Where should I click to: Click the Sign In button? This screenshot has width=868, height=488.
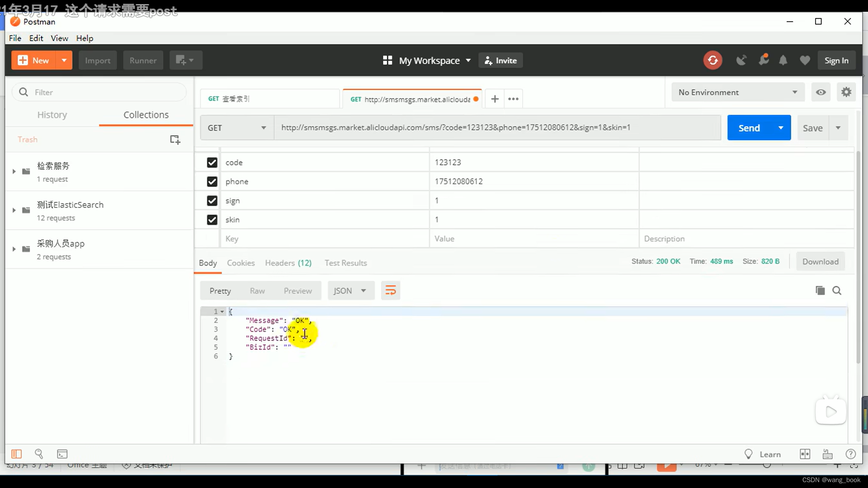point(836,60)
